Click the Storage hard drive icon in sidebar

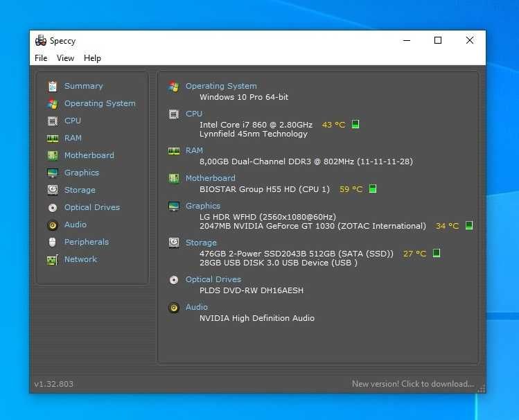(x=52, y=190)
